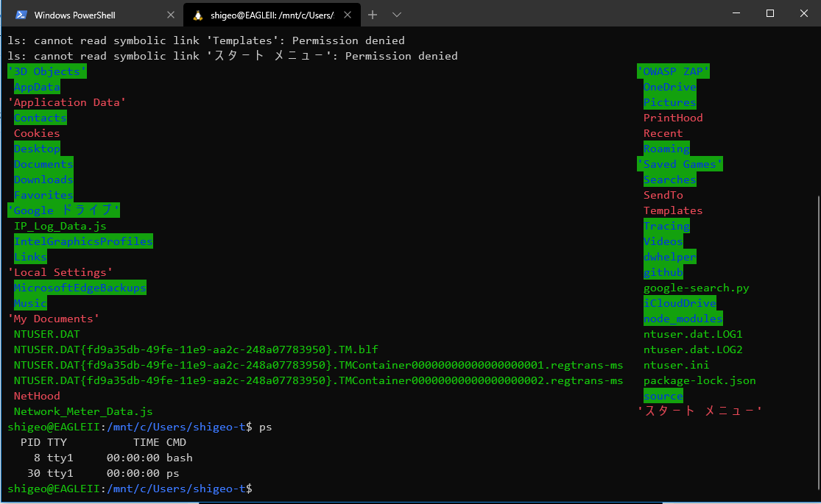821x504 pixels.
Task: Click the 'OWASP ZAP' directory entry
Action: click(673, 71)
